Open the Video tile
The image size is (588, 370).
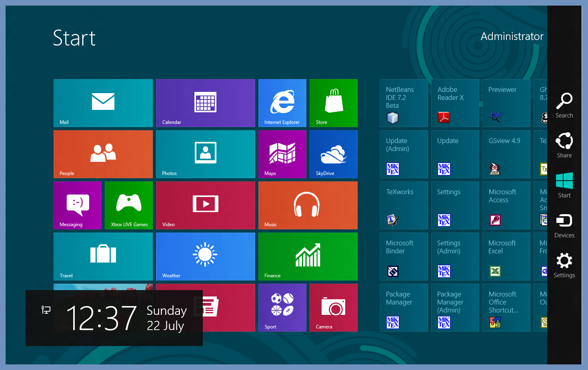pyautogui.click(x=206, y=205)
